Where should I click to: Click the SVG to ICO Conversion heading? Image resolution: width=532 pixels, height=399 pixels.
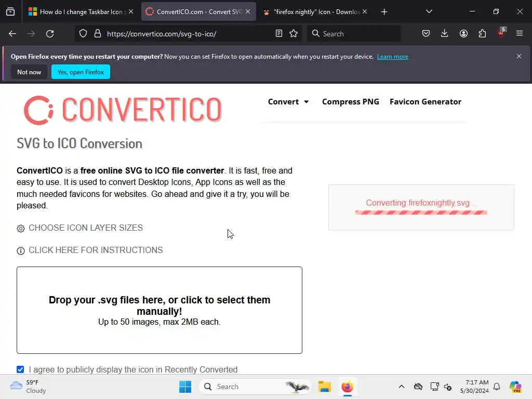pos(79,143)
